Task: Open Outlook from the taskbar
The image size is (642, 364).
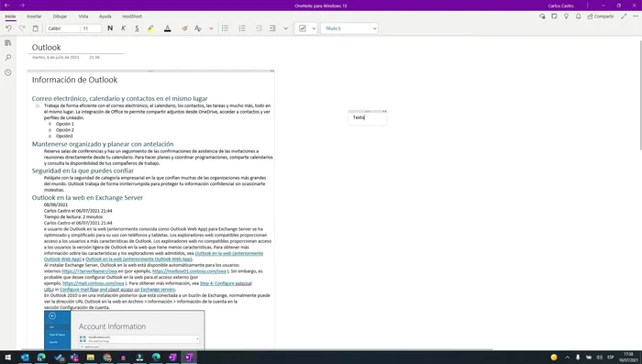Action: pyautogui.click(x=25, y=357)
